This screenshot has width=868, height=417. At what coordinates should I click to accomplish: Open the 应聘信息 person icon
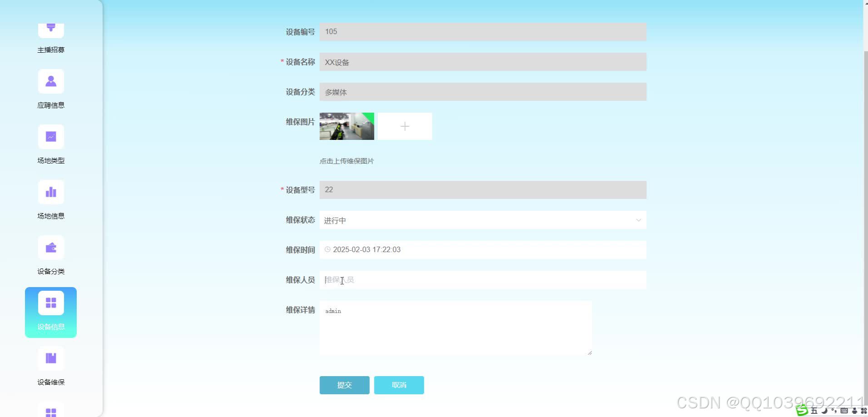pos(51,81)
